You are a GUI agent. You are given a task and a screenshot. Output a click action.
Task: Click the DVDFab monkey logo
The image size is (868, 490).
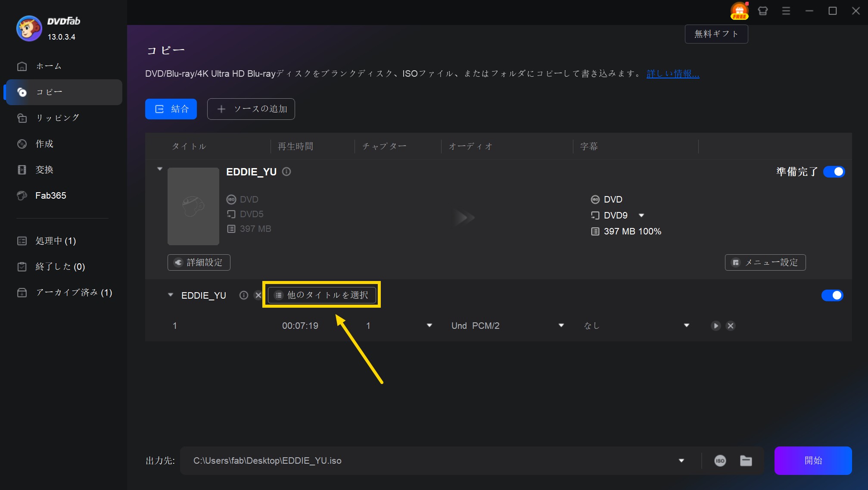point(29,28)
